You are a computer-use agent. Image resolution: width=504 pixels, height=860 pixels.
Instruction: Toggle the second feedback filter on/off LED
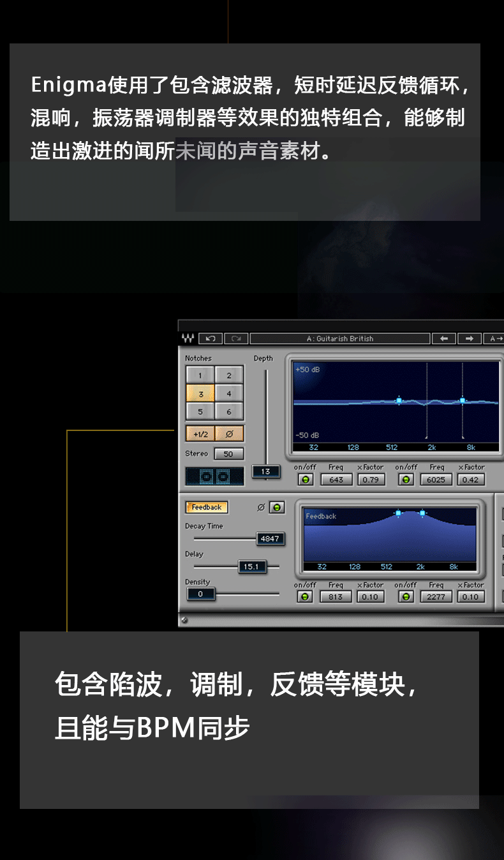point(406,597)
